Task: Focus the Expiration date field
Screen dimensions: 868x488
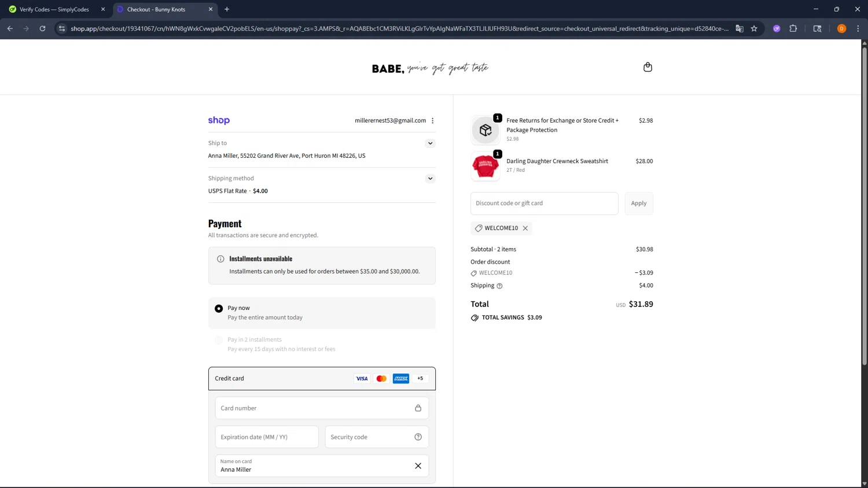Action: 267,437
